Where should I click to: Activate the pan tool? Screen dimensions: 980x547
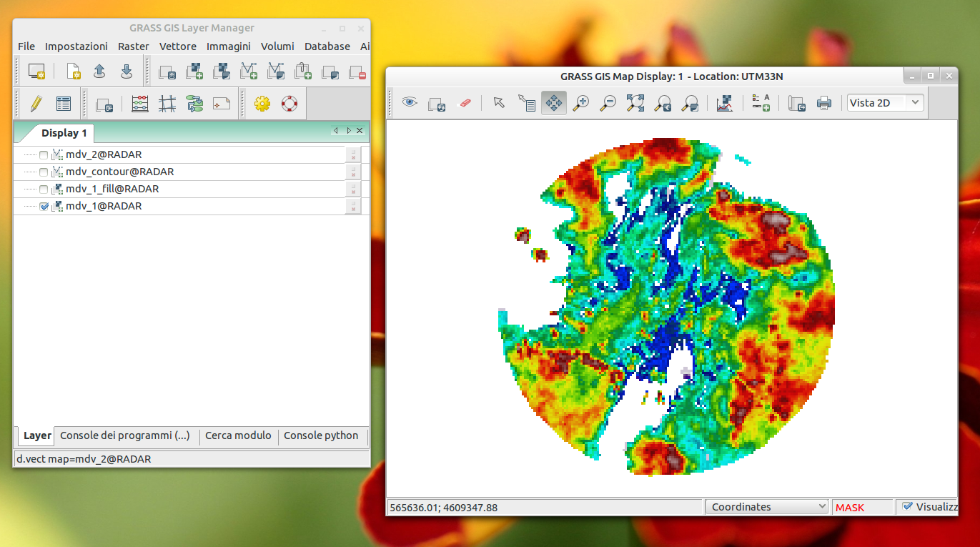tap(554, 103)
